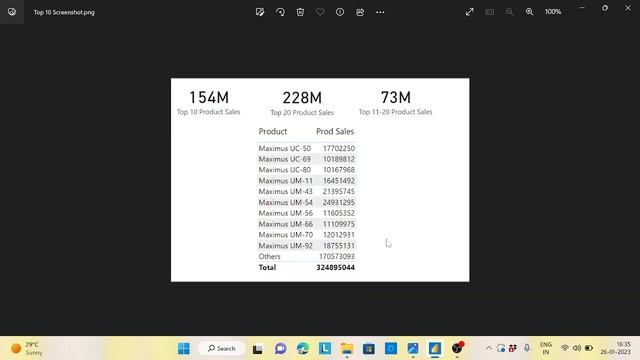The width and height of the screenshot is (640, 360).
Task: Select the Maximus UM-70 row label
Action: tap(285, 235)
